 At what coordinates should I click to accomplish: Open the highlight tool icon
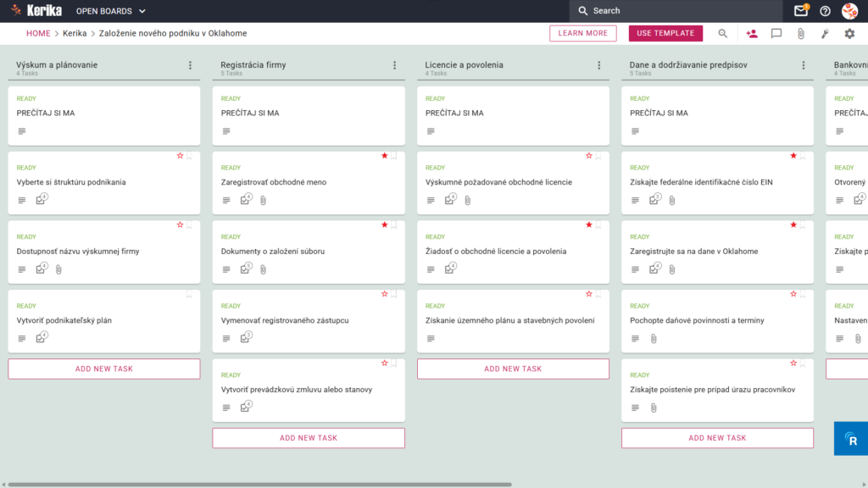point(825,34)
